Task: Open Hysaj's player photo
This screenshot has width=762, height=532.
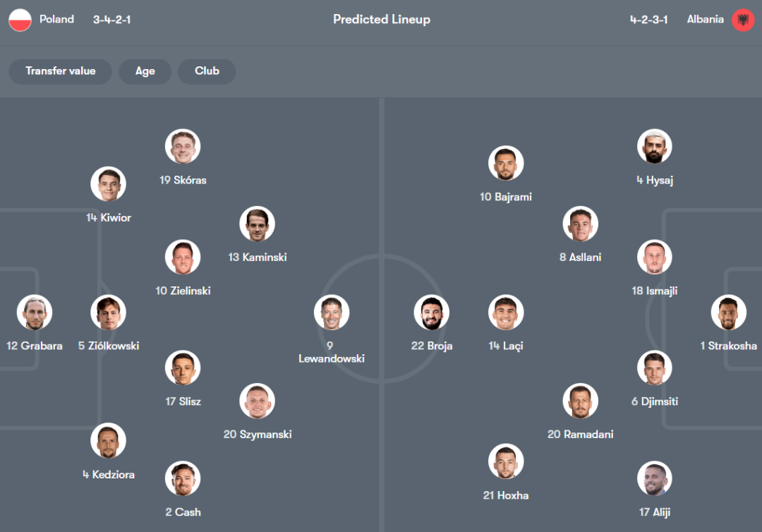Action: [x=654, y=147]
